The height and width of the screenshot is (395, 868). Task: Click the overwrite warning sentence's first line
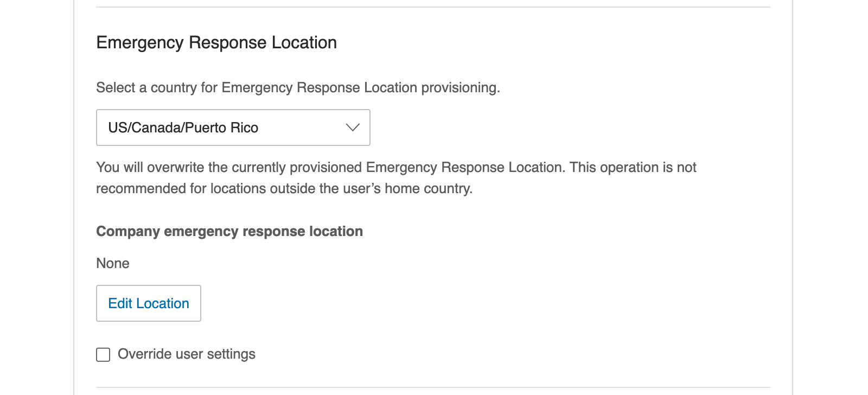tap(396, 167)
